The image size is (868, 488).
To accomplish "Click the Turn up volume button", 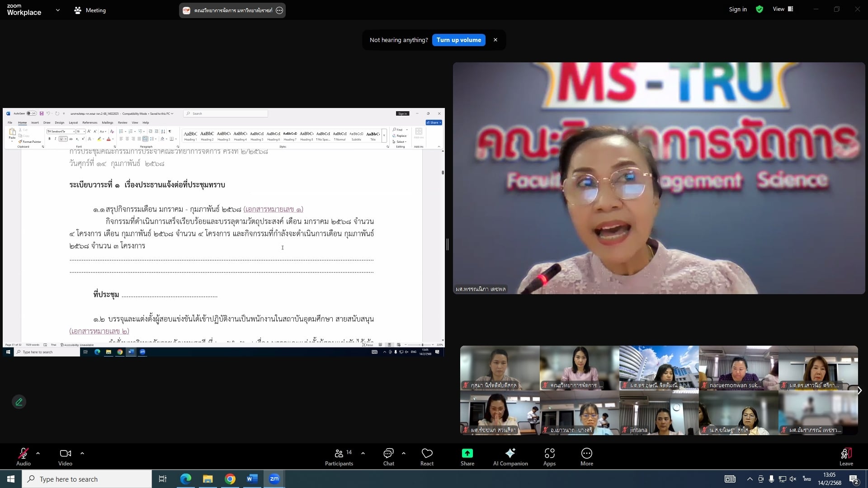I will (x=458, y=40).
